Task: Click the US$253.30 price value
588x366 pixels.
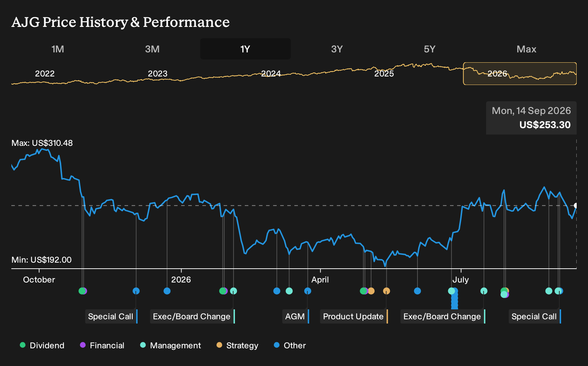Action: 545,125
